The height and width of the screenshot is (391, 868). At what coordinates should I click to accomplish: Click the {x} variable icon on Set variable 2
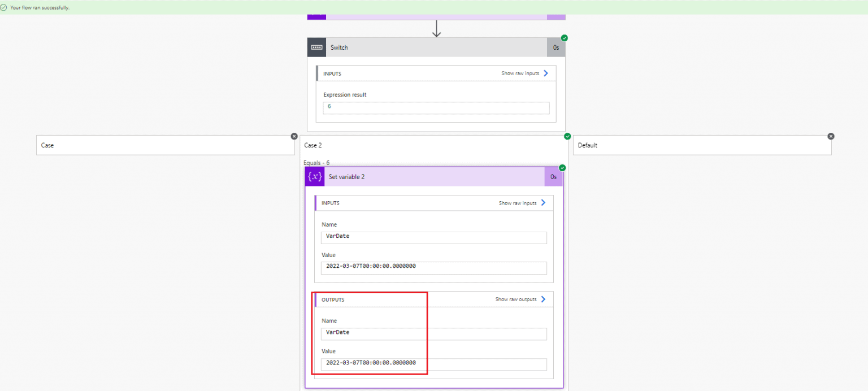point(315,176)
